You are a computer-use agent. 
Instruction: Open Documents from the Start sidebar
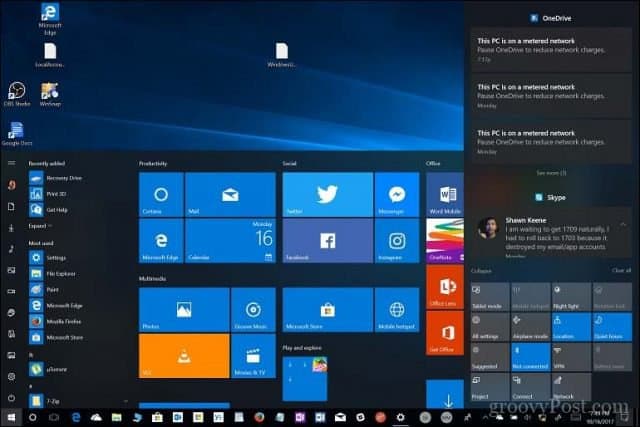coord(11,207)
